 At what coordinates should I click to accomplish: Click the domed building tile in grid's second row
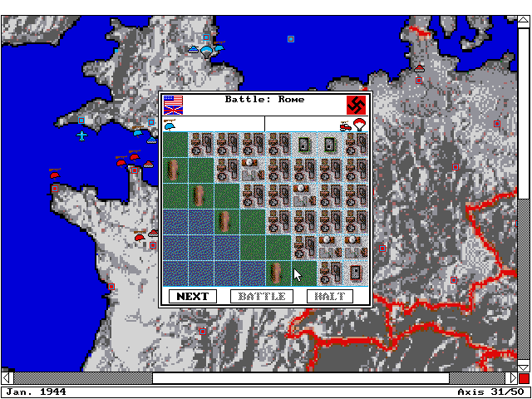253,170
